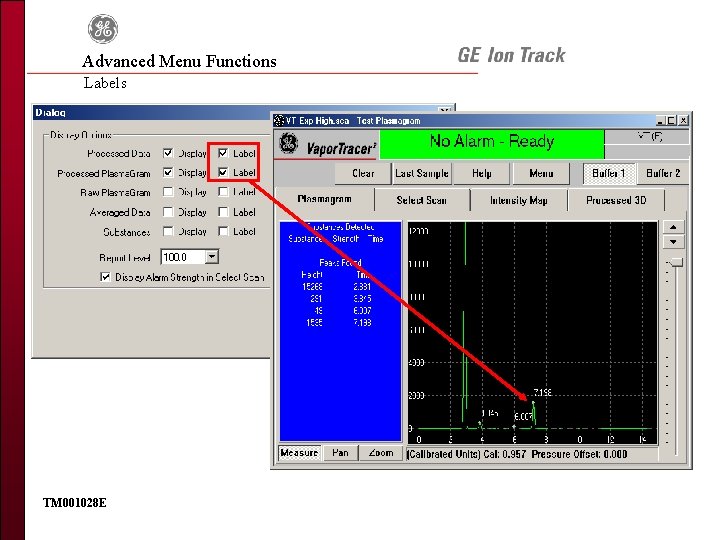Click the Report Level 100.0 field
The height and width of the screenshot is (540, 720).
point(183,257)
